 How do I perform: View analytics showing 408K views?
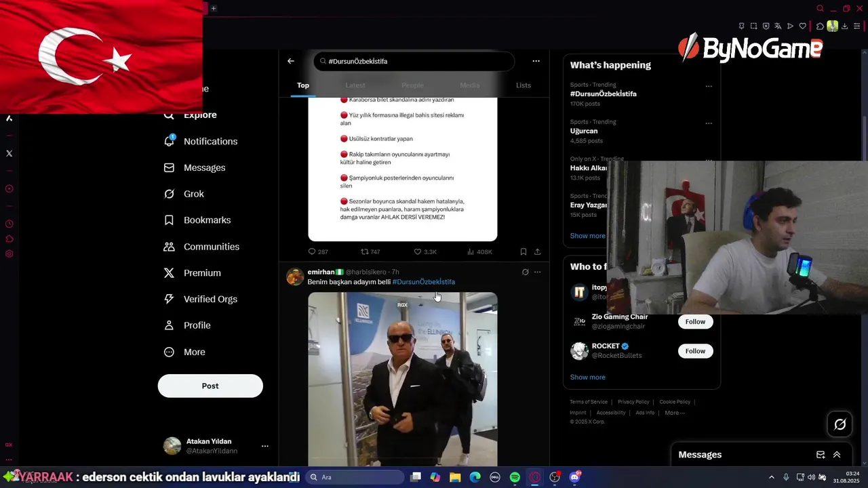click(479, 251)
